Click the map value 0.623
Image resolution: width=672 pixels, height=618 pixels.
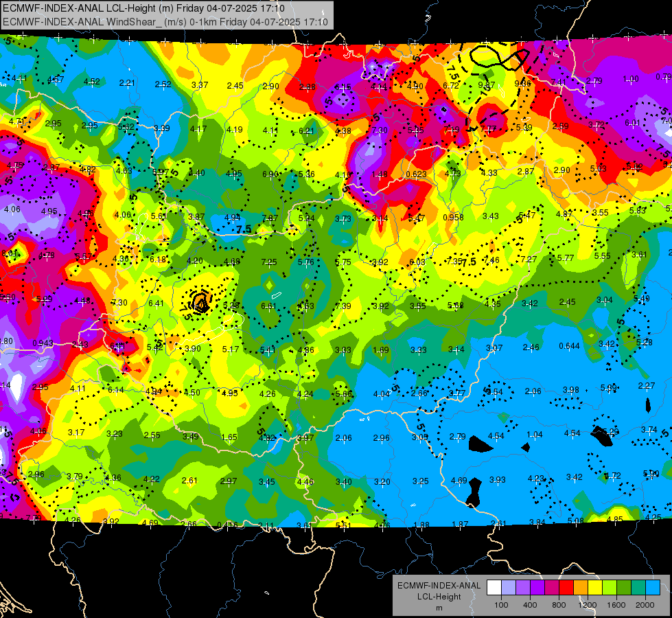(416, 174)
